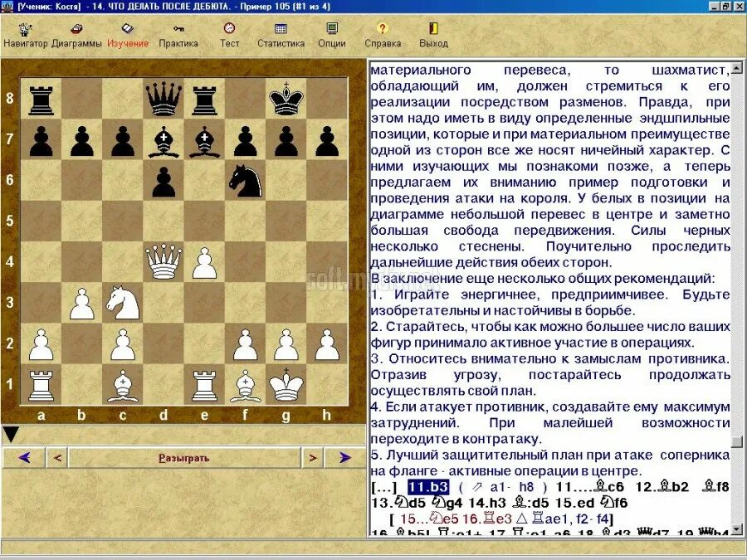Click the text panel scrollbar thumb
Viewport: 747px width, 560px height.
(736, 441)
